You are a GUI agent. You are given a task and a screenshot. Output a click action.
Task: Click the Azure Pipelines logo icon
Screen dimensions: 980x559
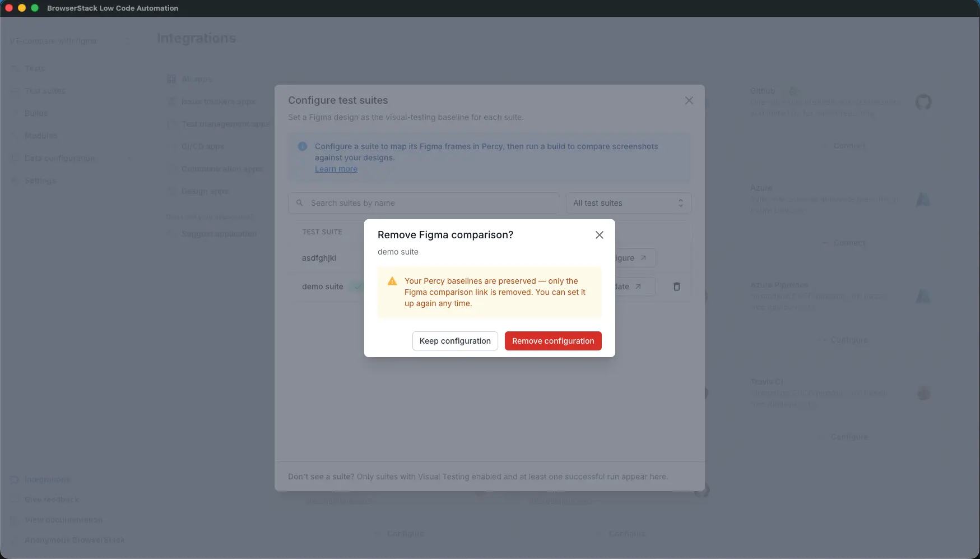pyautogui.click(x=923, y=296)
